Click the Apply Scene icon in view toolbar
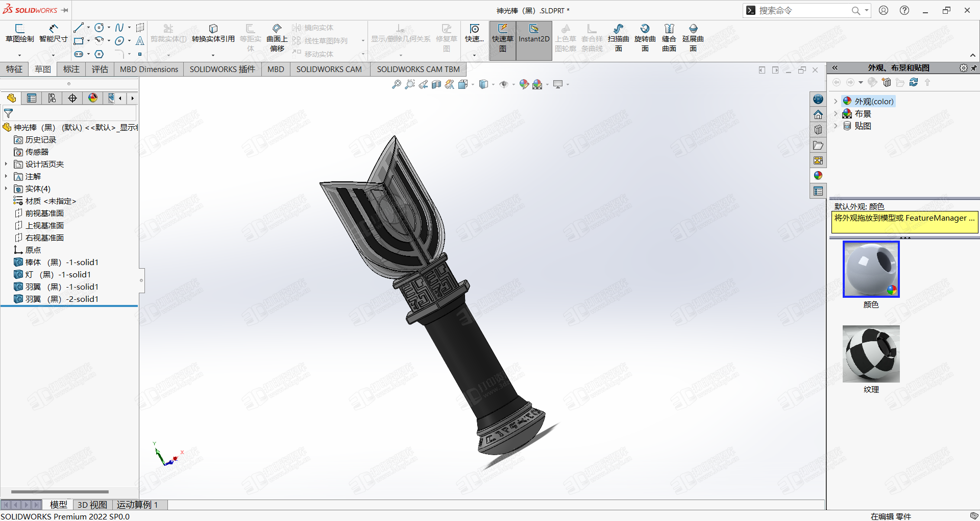The width and height of the screenshot is (980, 521). (537, 84)
